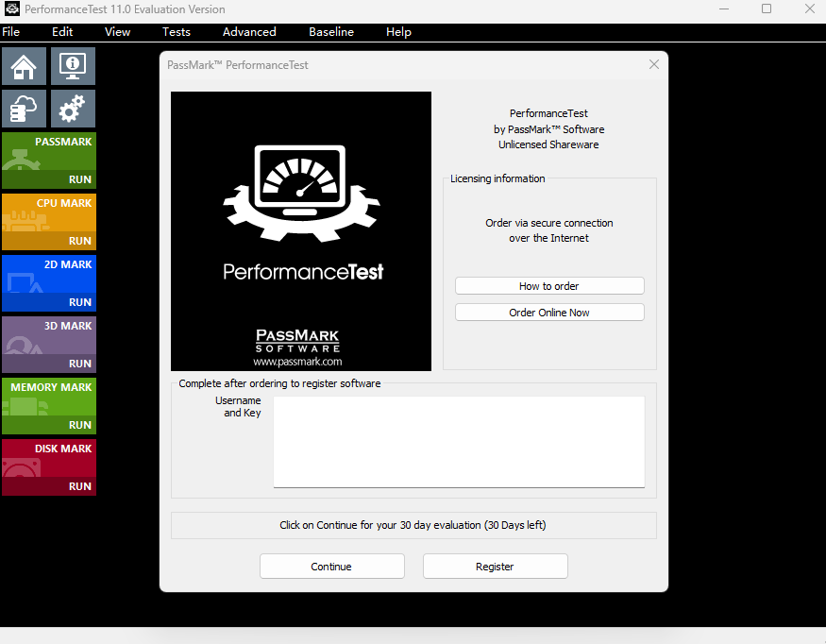Click inside the Username and Key field
The width and height of the screenshot is (826, 644).
point(459,441)
